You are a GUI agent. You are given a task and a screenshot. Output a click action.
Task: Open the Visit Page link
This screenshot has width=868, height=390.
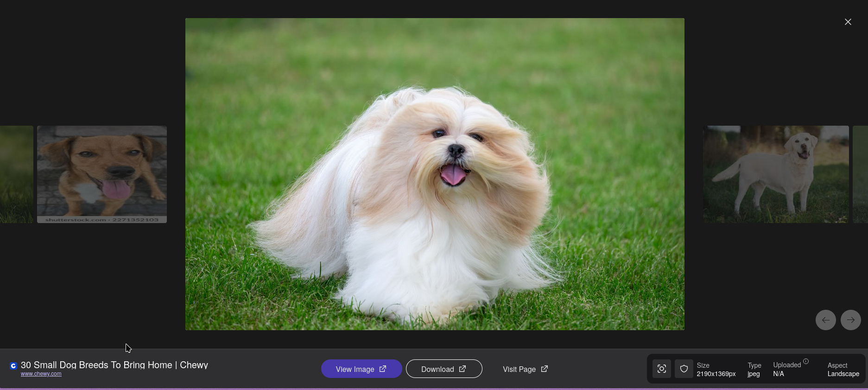519,369
